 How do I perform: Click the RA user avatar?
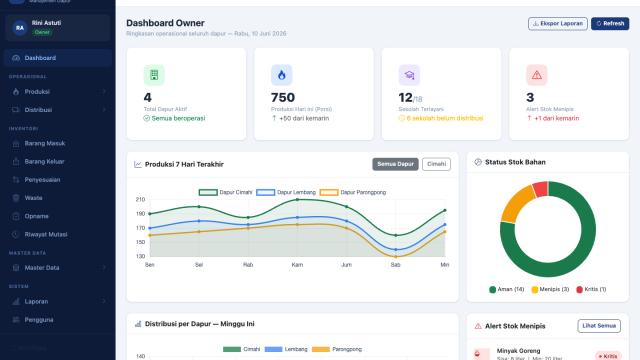click(x=20, y=28)
